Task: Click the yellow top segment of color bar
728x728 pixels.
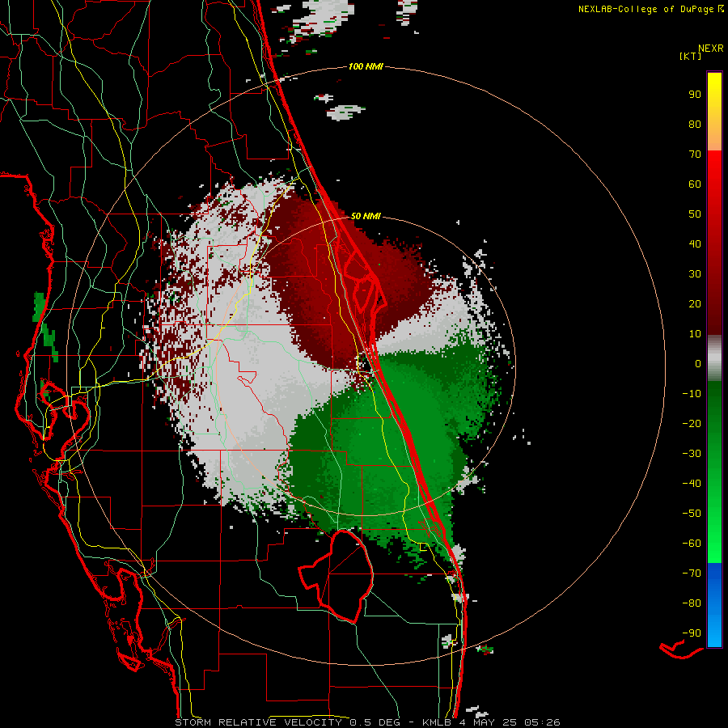Action: 714,112
